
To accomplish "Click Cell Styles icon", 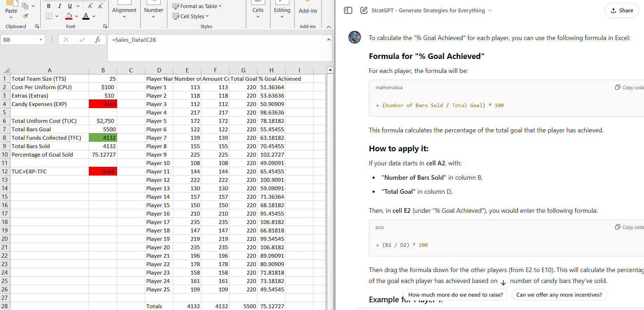I will [x=176, y=16].
